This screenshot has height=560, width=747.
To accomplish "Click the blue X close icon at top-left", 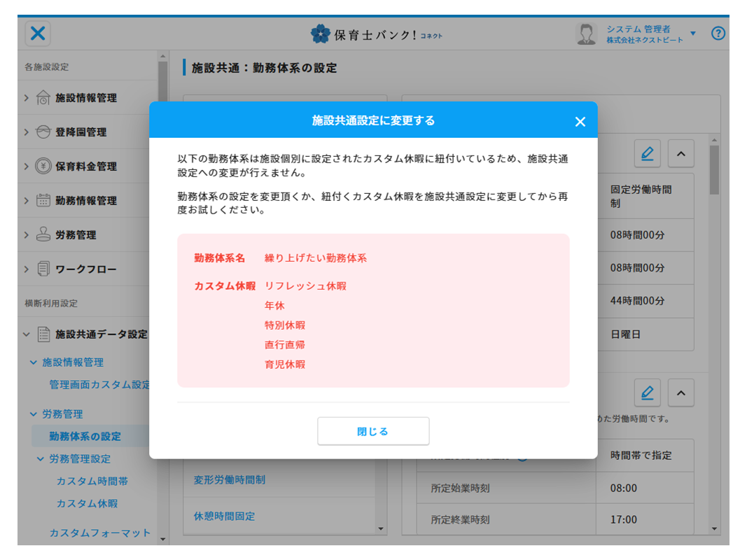I will coord(39,33).
